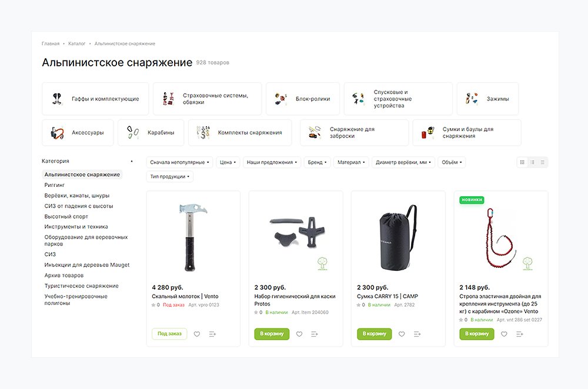
Task: Expand the Цена filter dropdown
Action: [x=228, y=162]
